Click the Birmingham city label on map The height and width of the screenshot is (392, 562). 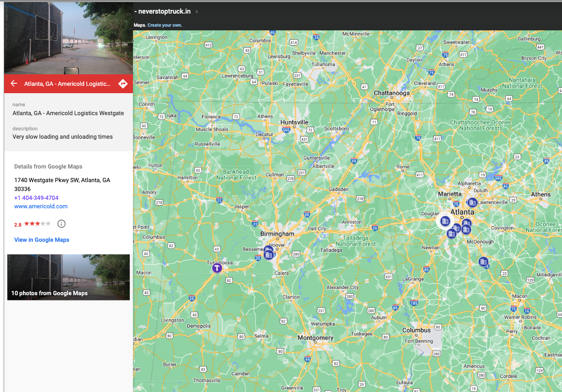tap(277, 234)
